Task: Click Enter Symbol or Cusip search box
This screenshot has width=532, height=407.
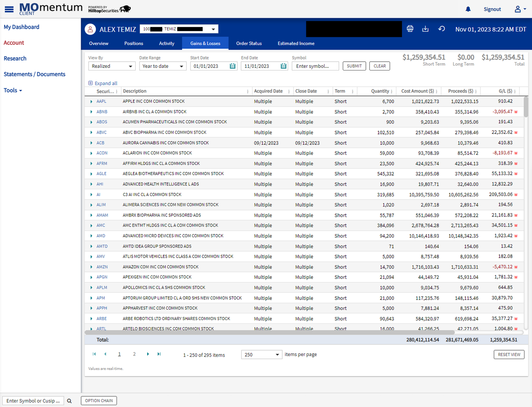Action: tap(33, 401)
